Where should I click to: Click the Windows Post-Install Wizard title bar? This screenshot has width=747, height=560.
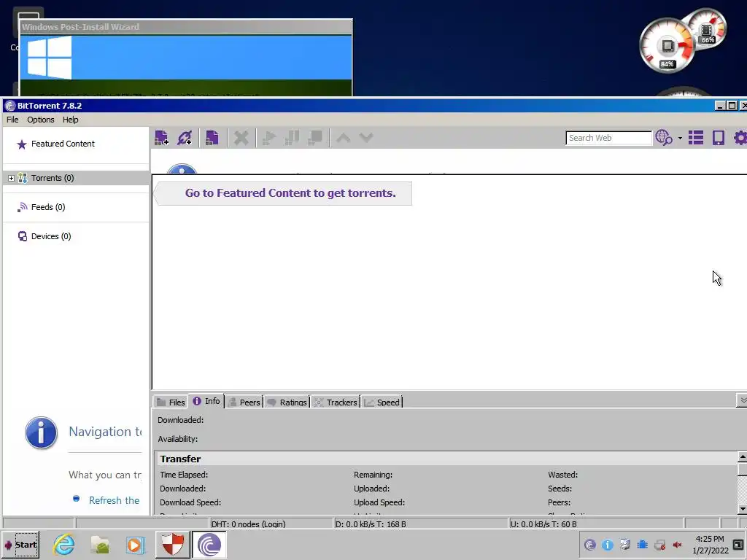click(x=186, y=27)
